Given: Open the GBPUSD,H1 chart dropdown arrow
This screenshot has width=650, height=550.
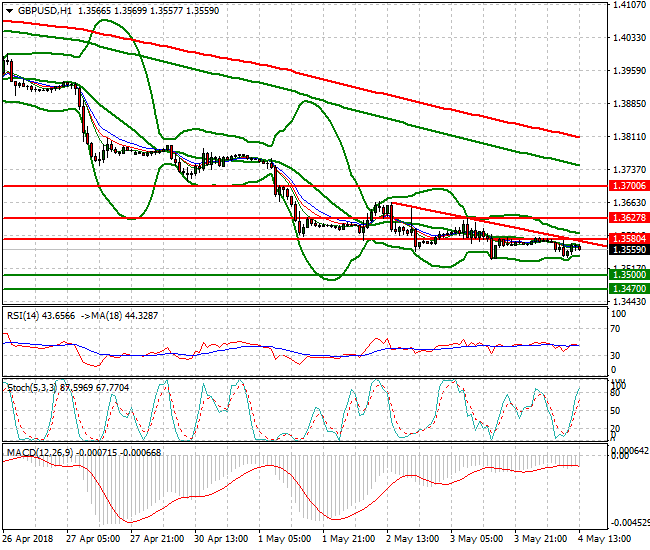Looking at the screenshot, I should (x=7, y=9).
